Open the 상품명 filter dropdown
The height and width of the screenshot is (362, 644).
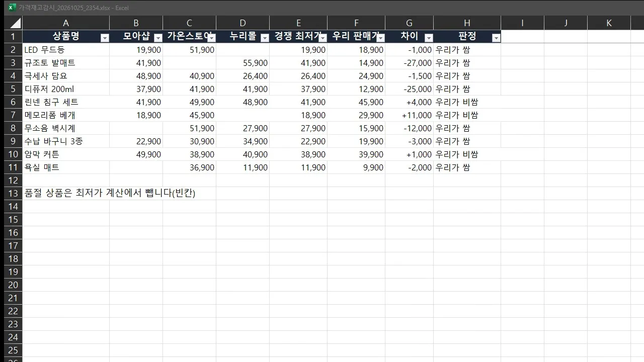(x=105, y=38)
